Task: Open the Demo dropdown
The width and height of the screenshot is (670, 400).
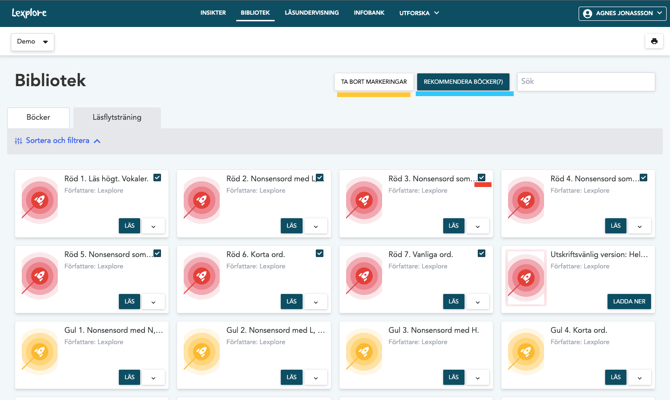Action: point(32,42)
